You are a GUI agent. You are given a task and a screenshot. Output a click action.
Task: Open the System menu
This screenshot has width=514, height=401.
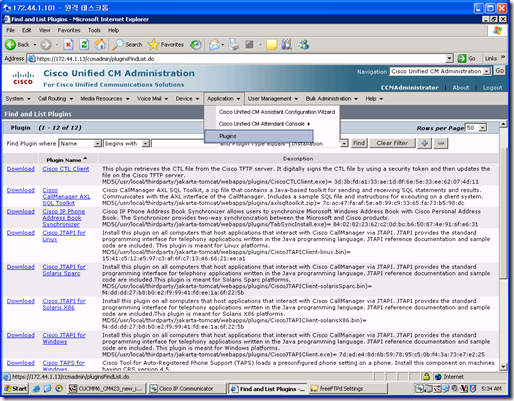click(x=18, y=99)
